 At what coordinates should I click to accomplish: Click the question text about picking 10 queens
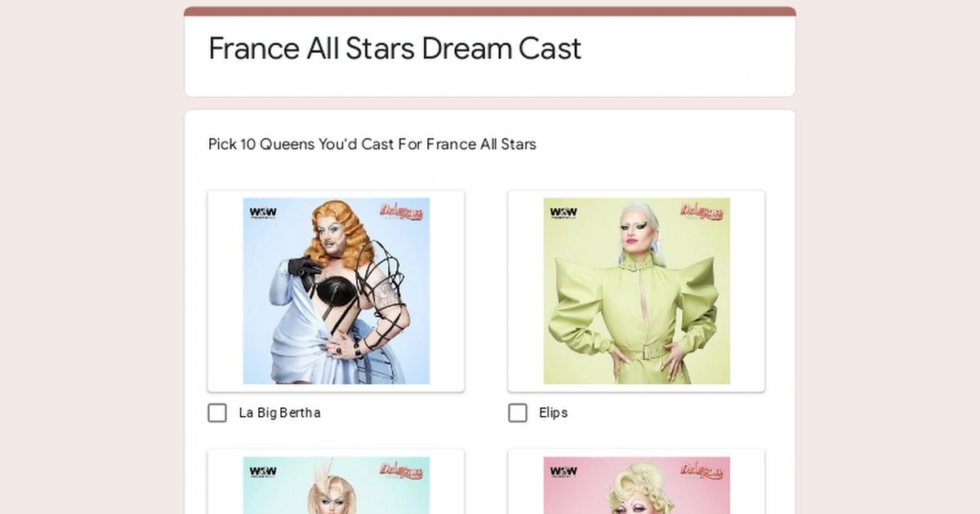372,144
